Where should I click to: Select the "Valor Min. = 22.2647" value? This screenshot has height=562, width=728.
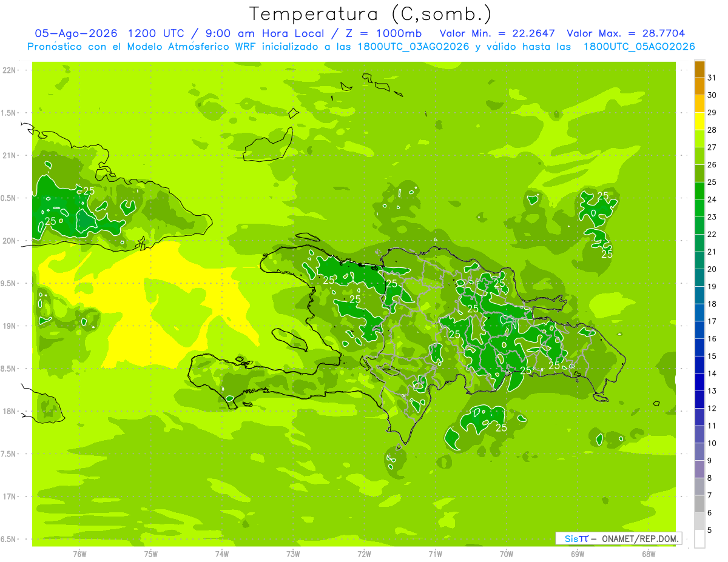497,33
